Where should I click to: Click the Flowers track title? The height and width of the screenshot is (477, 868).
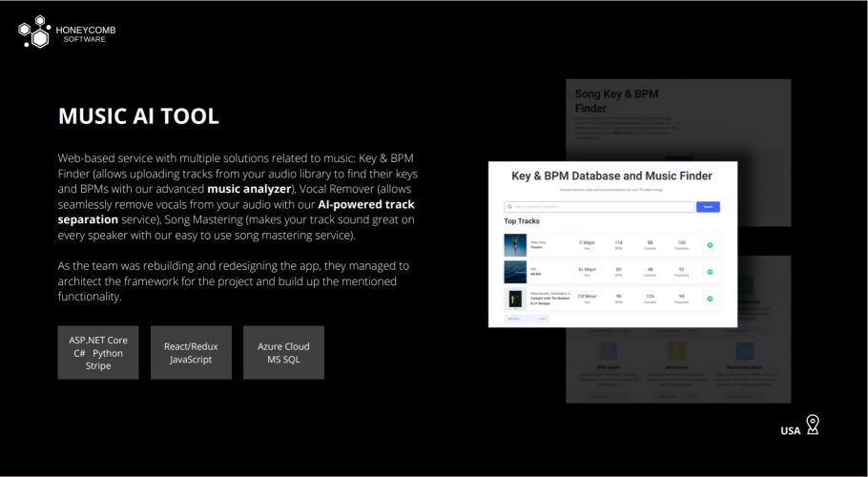pos(536,247)
